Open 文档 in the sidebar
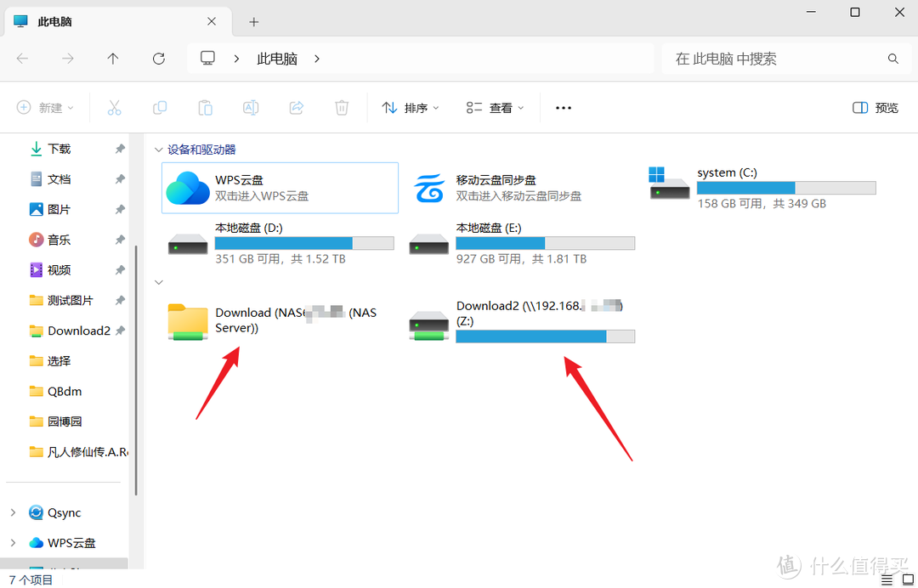 59,179
